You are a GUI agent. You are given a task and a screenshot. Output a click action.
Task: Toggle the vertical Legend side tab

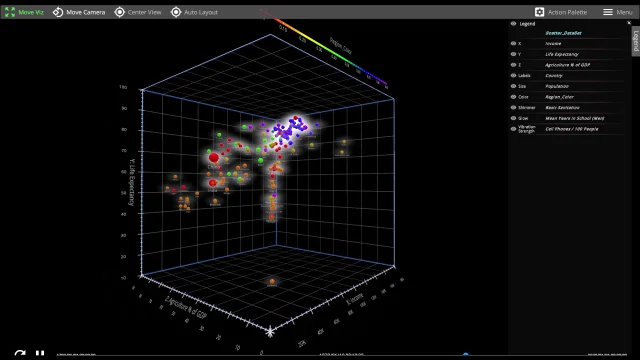[636, 41]
